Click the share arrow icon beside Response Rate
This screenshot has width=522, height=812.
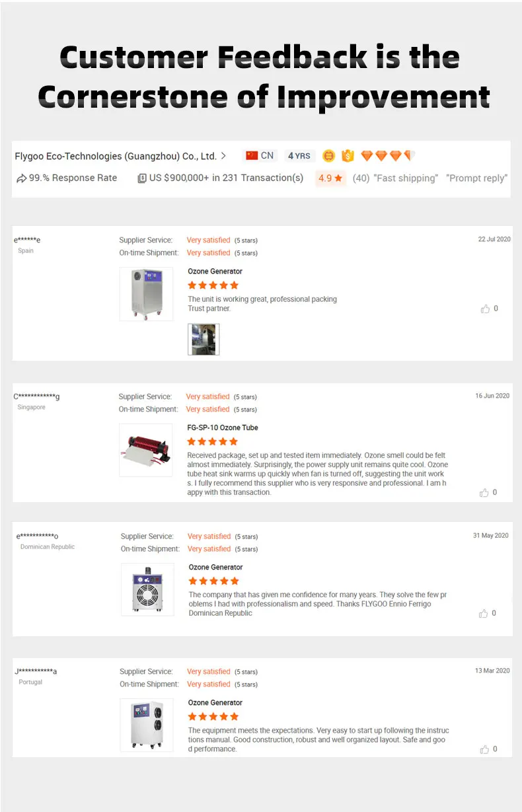[x=21, y=178]
